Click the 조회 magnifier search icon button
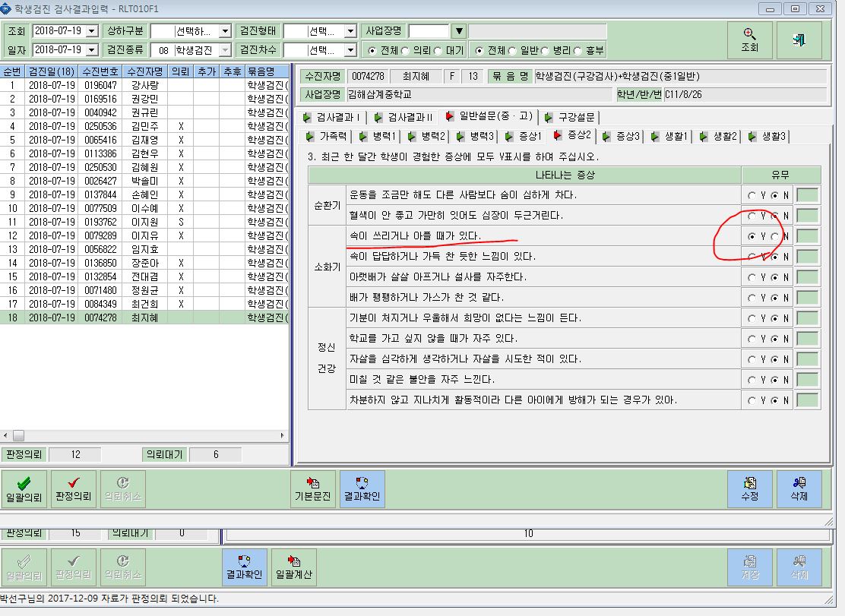The height and width of the screenshot is (616, 845). (x=749, y=39)
